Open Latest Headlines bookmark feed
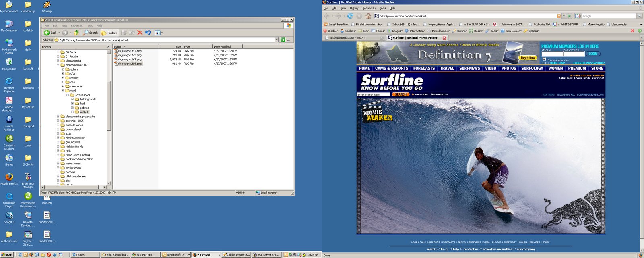Image resolution: width=644 pixels, height=258 pixels. tap(336, 24)
